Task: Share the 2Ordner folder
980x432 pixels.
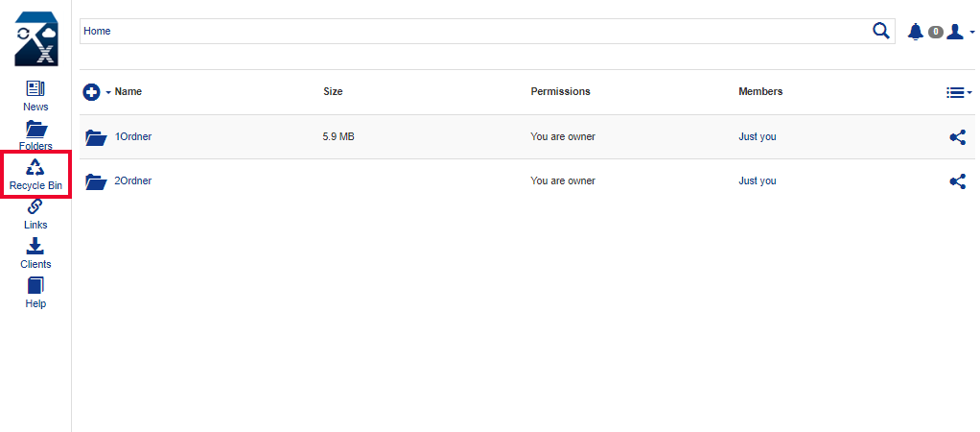Action: pos(958,181)
